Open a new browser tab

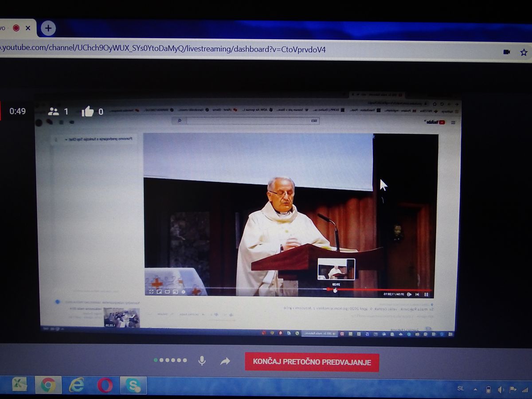point(48,28)
